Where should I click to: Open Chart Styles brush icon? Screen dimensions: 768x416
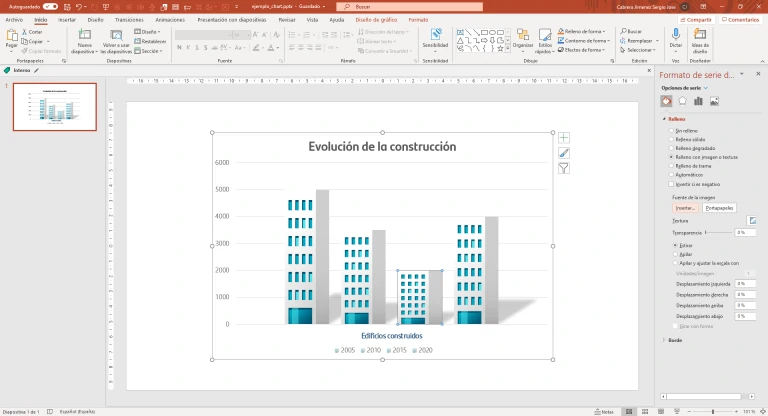pyautogui.click(x=564, y=153)
